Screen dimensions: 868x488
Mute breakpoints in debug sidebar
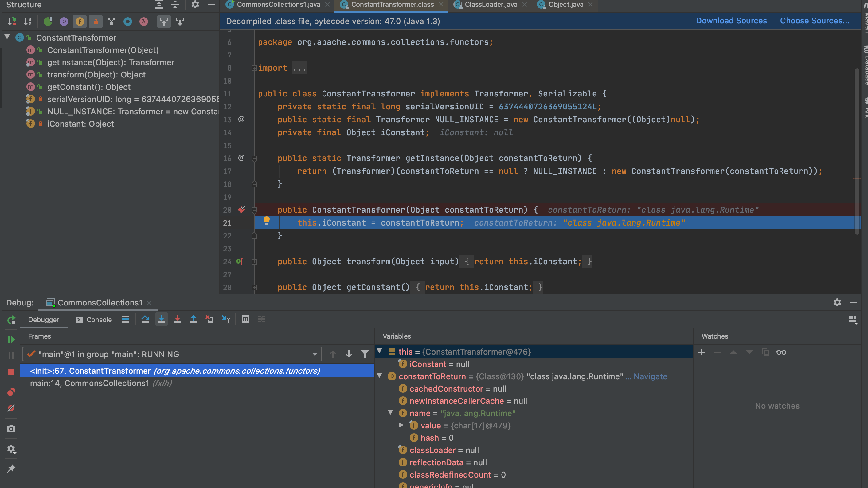11,408
